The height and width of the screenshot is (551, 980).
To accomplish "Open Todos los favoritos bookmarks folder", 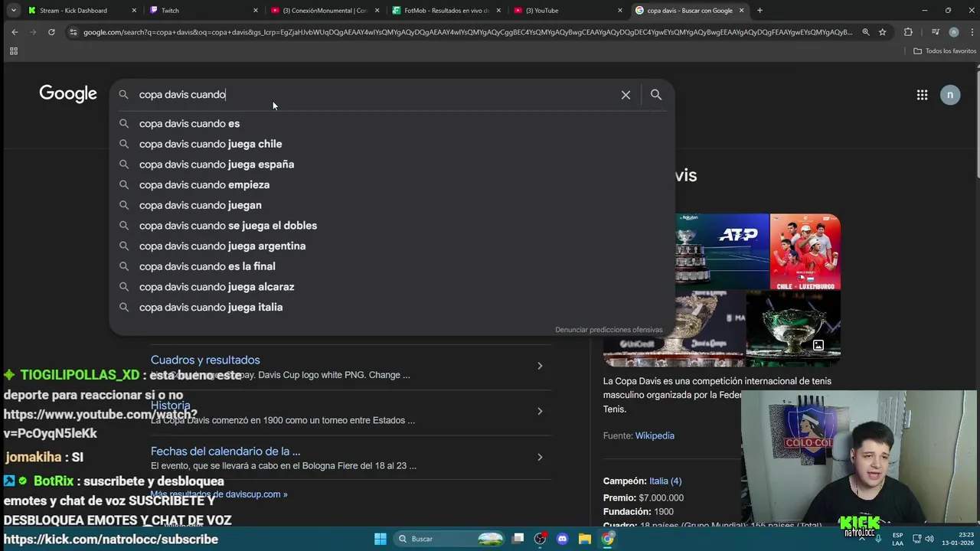I will pyautogui.click(x=945, y=51).
